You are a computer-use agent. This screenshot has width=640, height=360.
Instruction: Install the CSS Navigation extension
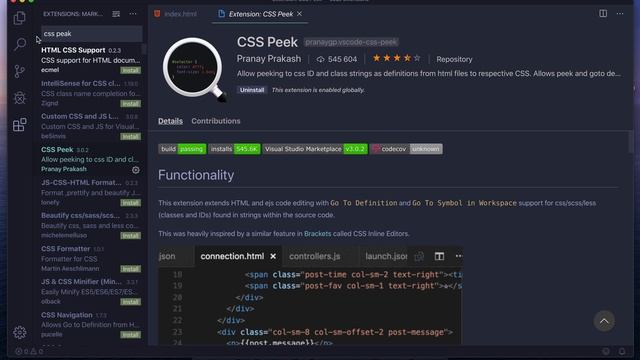[131, 335]
